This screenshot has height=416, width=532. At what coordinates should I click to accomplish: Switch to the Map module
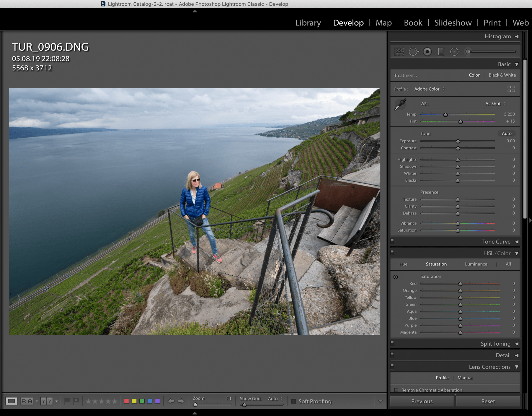pyautogui.click(x=383, y=23)
